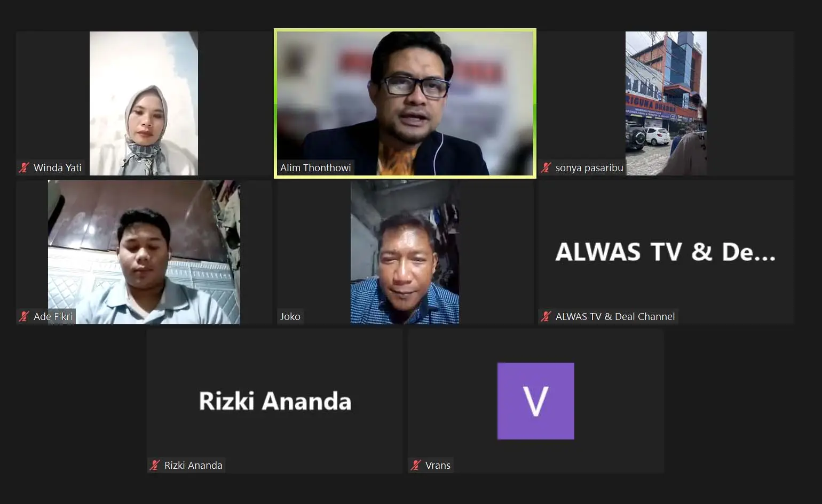Click the Joko name label
The width and height of the screenshot is (822, 504).
[290, 316]
